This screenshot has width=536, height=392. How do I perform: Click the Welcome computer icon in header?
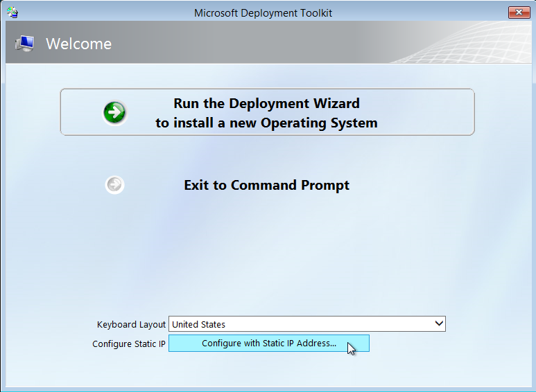tap(24, 44)
